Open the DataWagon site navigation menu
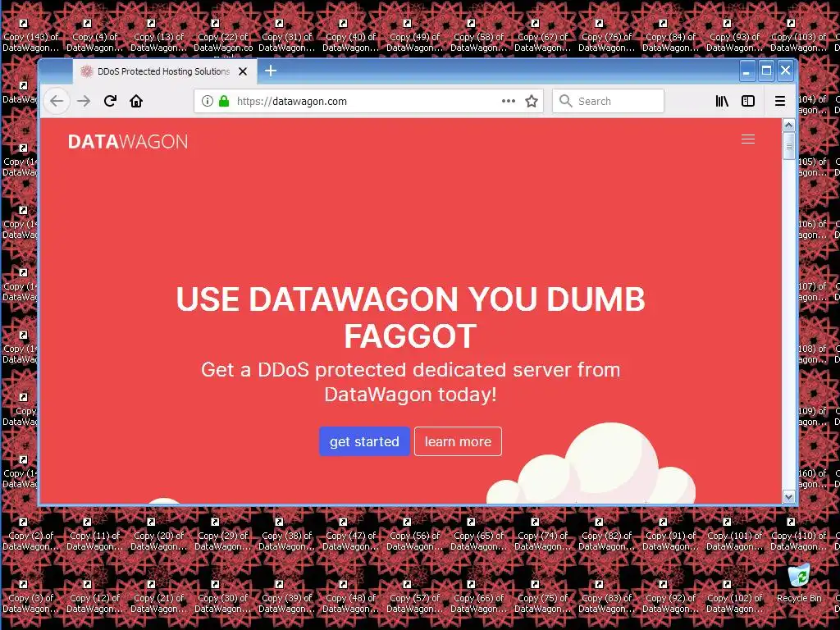 [x=748, y=139]
